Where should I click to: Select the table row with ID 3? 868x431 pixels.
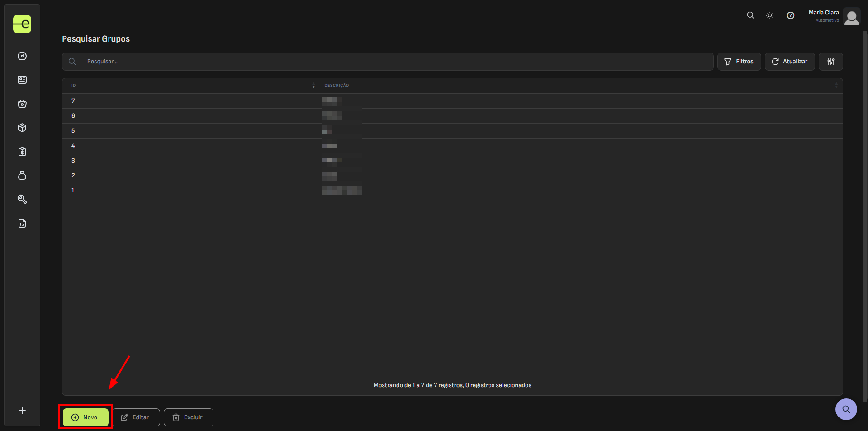[x=452, y=161]
